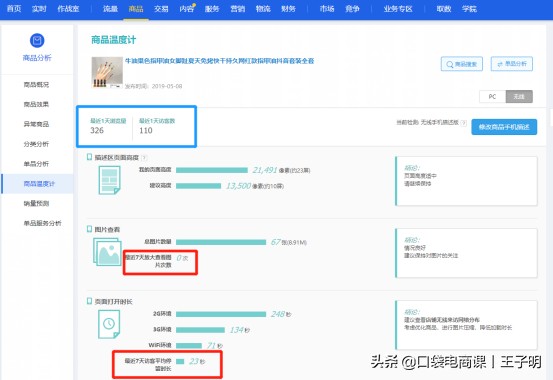Click the 2G环境 load time bar
Screen dimensions: 553x380
221,314
